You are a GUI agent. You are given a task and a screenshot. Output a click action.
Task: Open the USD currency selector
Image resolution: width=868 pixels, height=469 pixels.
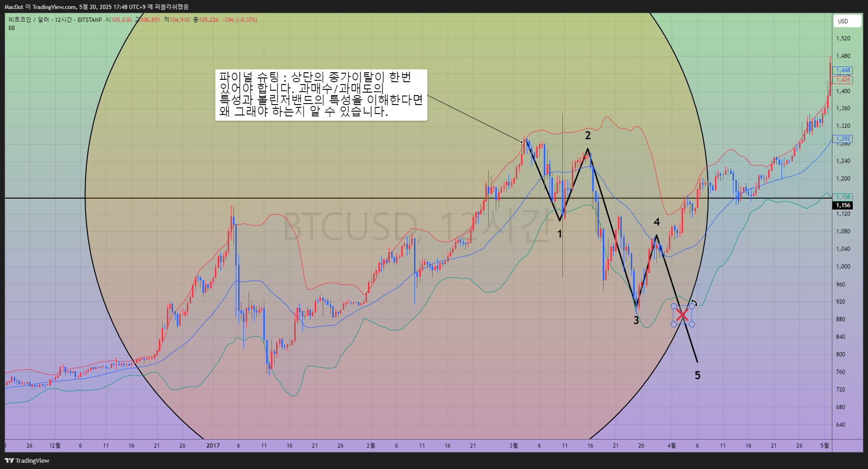(x=847, y=21)
